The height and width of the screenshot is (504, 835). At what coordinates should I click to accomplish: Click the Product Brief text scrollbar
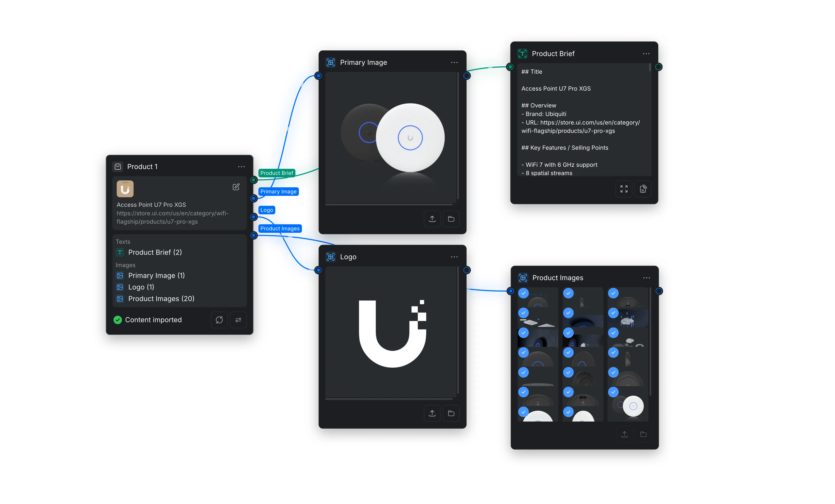pyautogui.click(x=650, y=68)
